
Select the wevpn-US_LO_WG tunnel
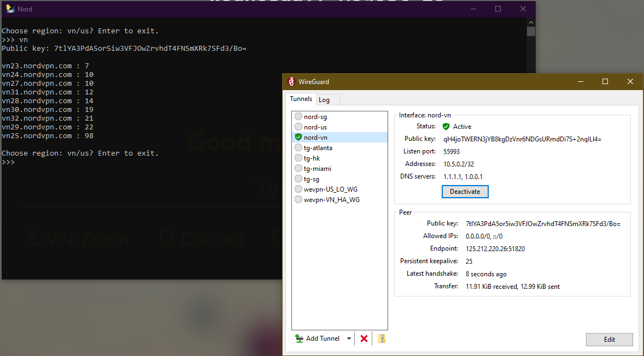click(x=339, y=189)
